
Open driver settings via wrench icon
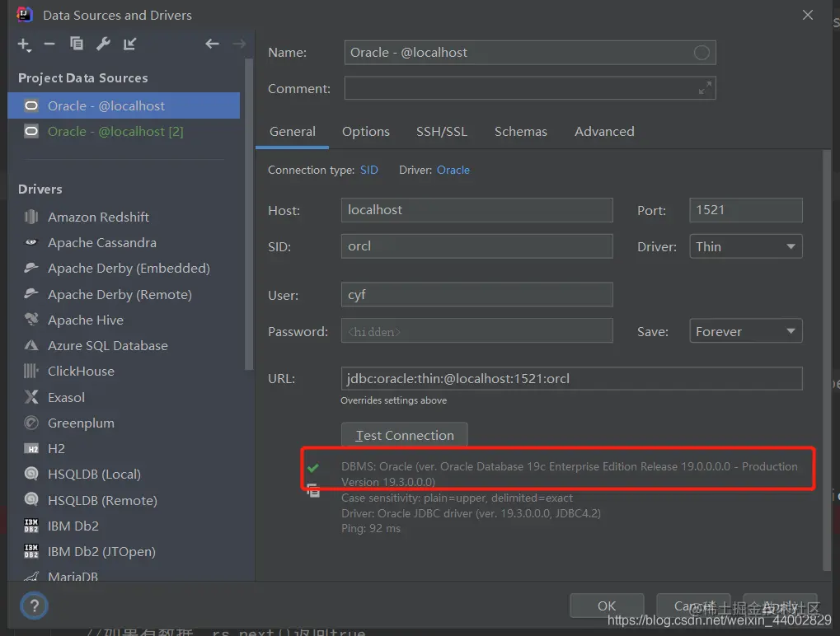103,44
